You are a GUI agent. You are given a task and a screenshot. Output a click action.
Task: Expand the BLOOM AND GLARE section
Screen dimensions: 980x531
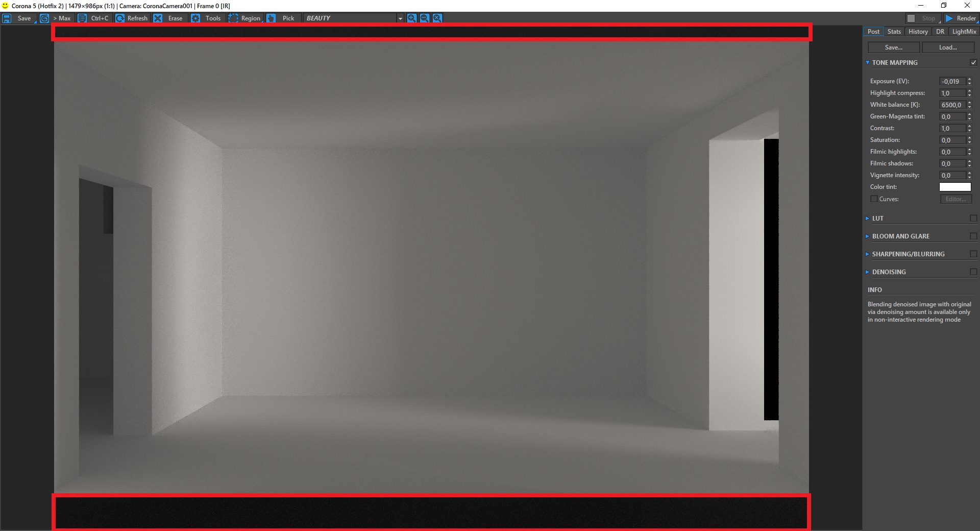[867, 236]
